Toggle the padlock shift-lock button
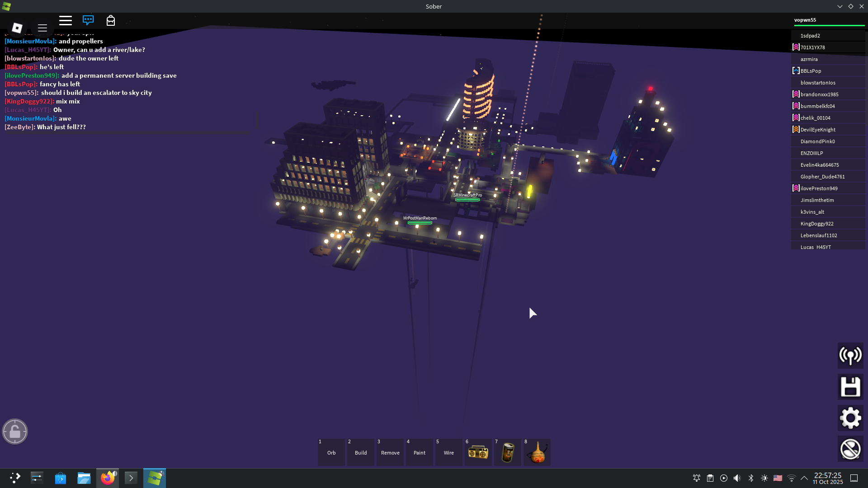The width and height of the screenshot is (868, 488). pos(15,432)
